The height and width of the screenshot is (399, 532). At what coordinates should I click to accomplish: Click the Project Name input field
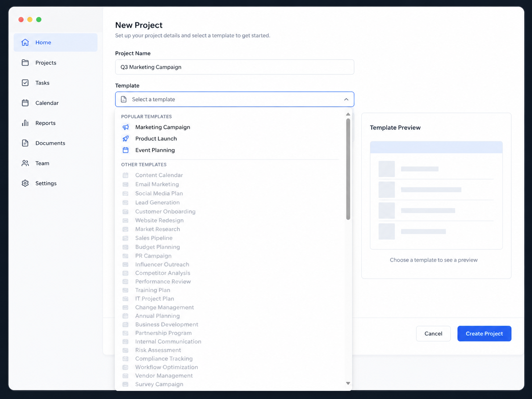pos(234,67)
